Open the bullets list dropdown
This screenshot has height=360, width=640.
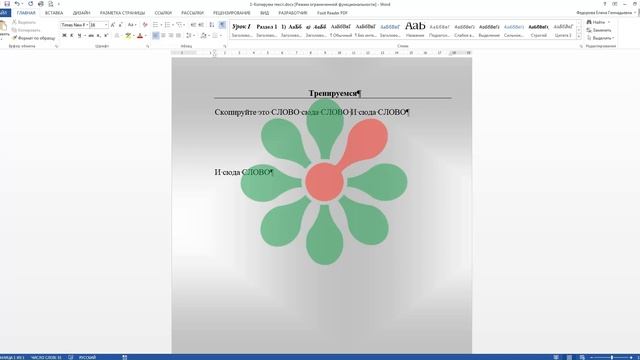pos(161,25)
